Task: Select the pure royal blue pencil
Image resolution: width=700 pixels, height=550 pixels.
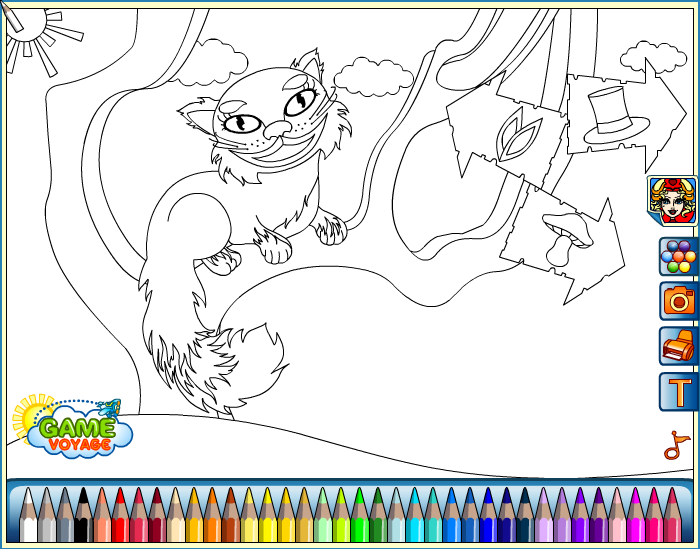Action: pyautogui.click(x=488, y=515)
